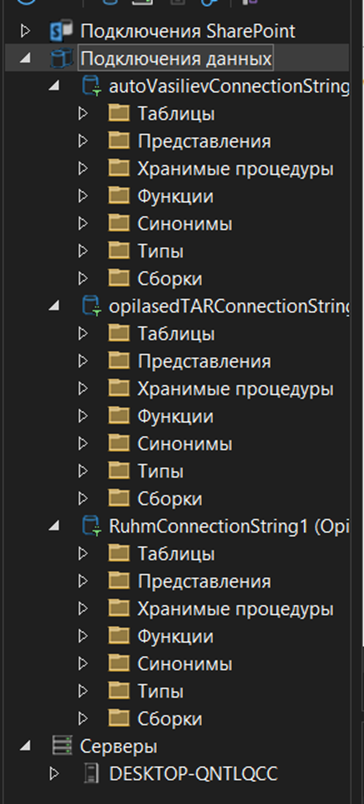Select the Подключения данных label
This screenshot has width=364, height=804.
click(176, 59)
